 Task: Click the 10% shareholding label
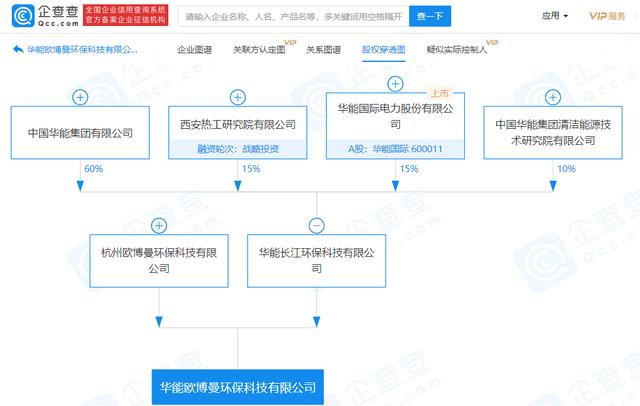click(x=567, y=169)
